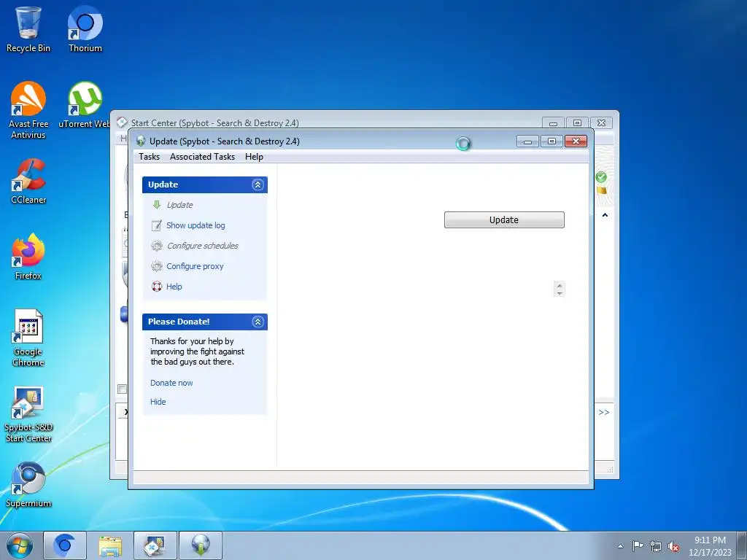
Task: Click the network icon in system tray
Action: (x=656, y=546)
